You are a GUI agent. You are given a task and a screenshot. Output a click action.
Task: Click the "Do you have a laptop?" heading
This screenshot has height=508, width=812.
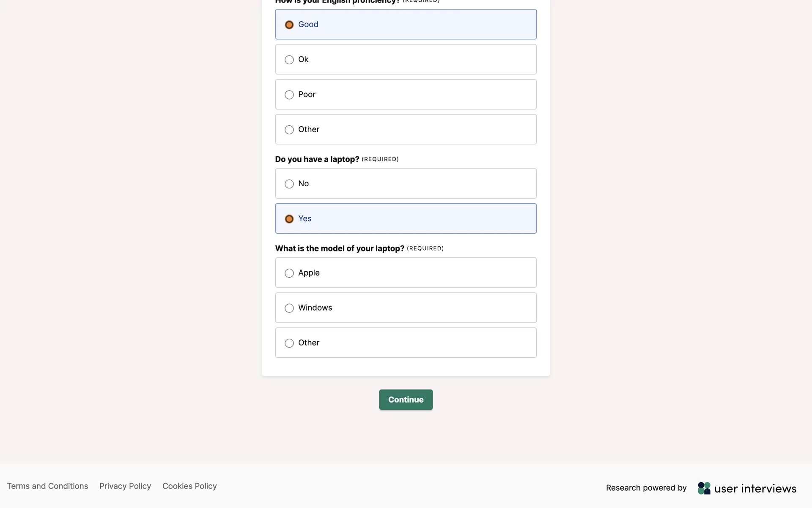317,159
